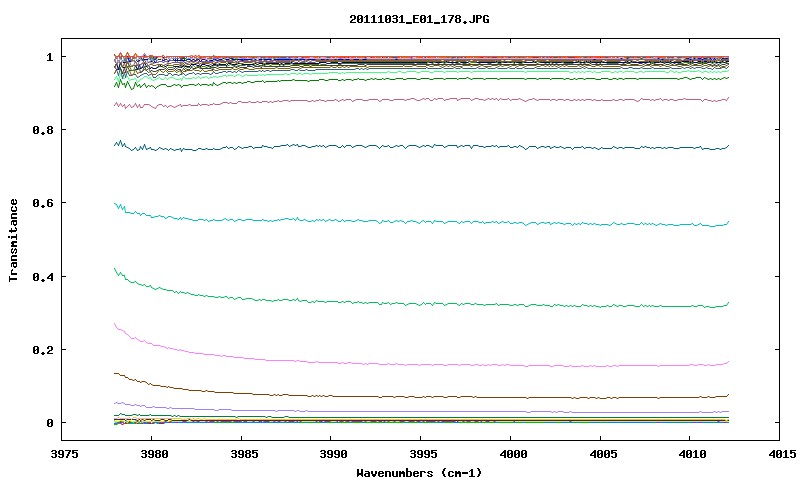Image resolution: width=800 pixels, height=480 pixels.
Task: Click the y-axis tick label 0.4
Action: click(43, 277)
